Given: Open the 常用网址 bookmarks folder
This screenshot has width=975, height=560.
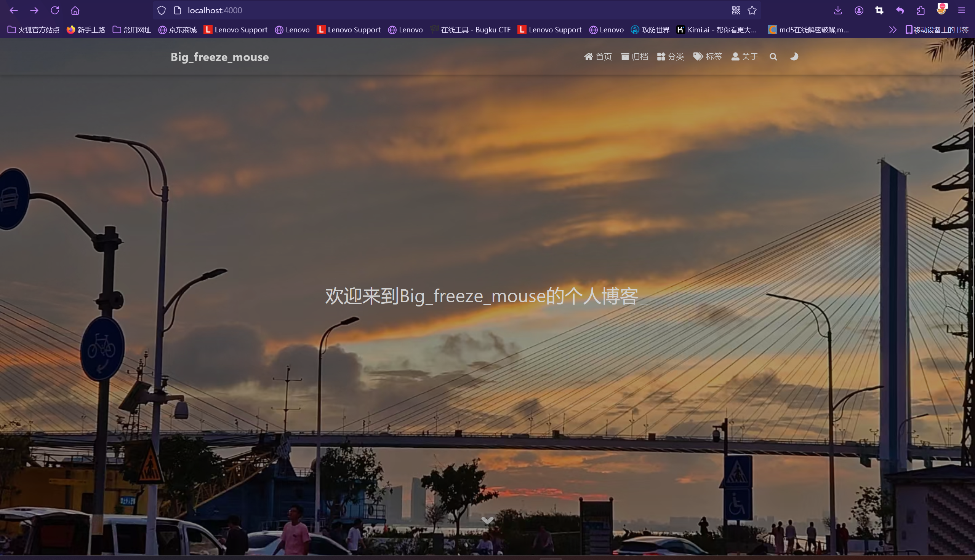Looking at the screenshot, I should [x=132, y=30].
